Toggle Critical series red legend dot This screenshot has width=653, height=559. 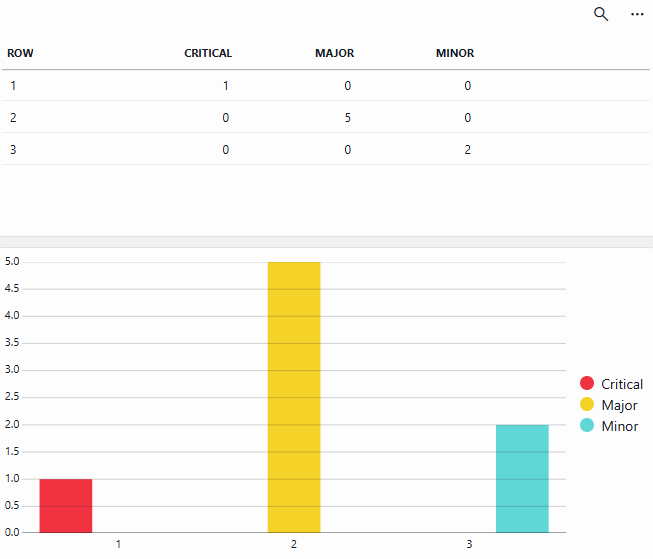(587, 384)
